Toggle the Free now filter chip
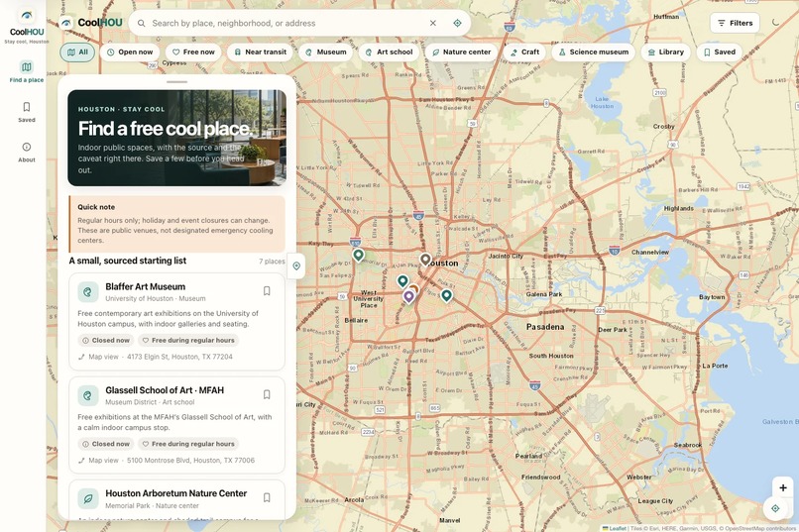The height and width of the screenshot is (532, 799). pyautogui.click(x=193, y=52)
